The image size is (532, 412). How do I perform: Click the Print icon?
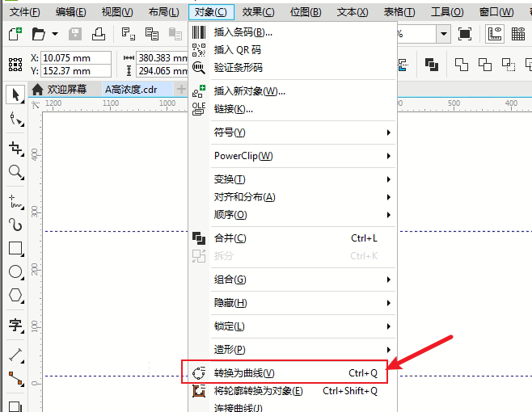coord(99,34)
